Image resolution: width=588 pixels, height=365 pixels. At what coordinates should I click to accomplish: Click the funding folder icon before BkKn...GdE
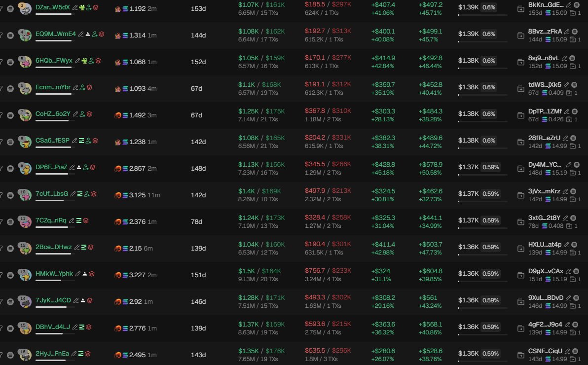(x=520, y=8)
